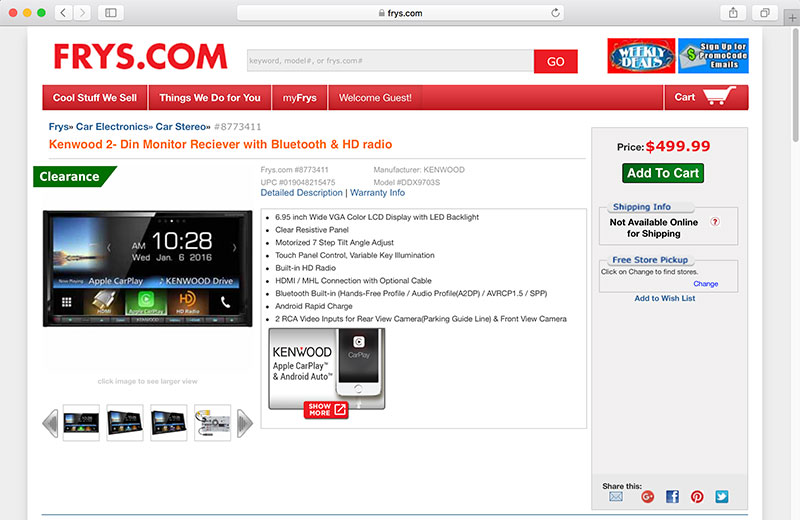Click 'Manufacturer: KENWOOD' text
Image resolution: width=800 pixels, height=520 pixels.
[x=419, y=170]
